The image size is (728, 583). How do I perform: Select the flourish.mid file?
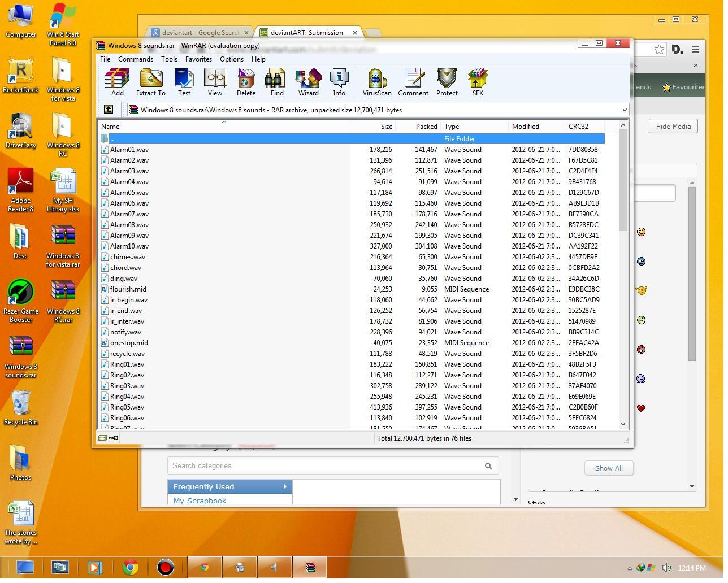(352, 289)
